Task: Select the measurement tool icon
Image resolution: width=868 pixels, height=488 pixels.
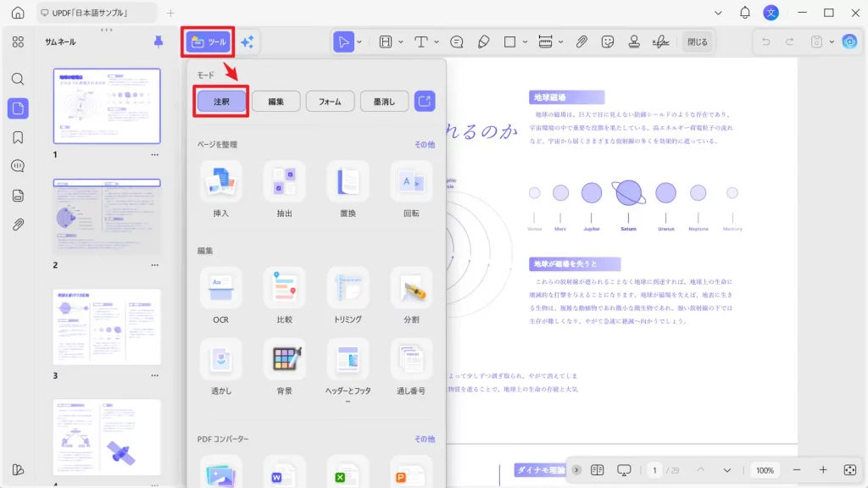Action: pos(545,42)
